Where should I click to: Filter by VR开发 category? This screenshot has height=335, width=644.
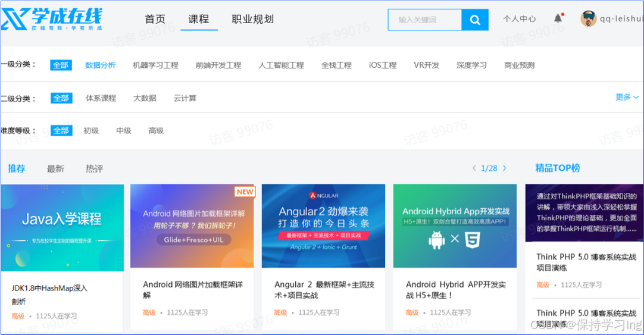426,65
